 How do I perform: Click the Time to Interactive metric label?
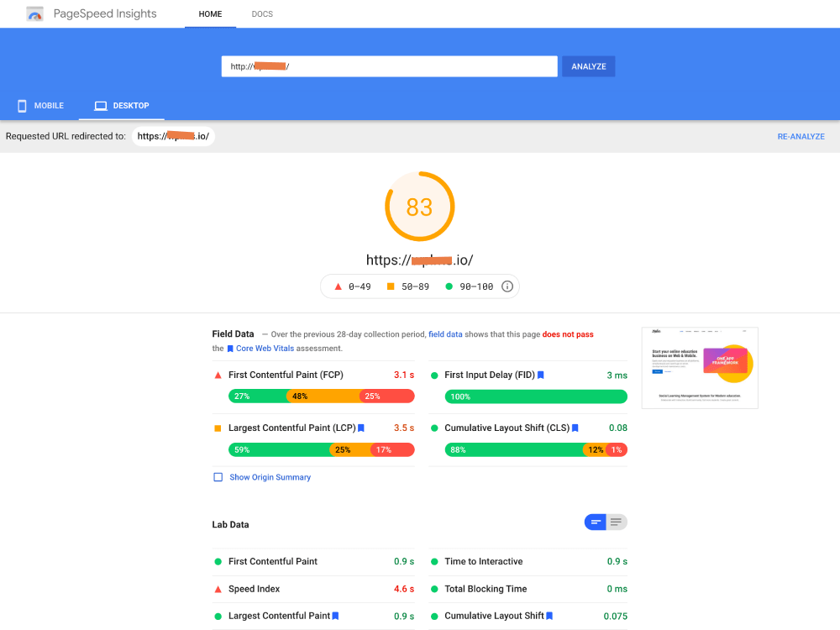coord(483,561)
